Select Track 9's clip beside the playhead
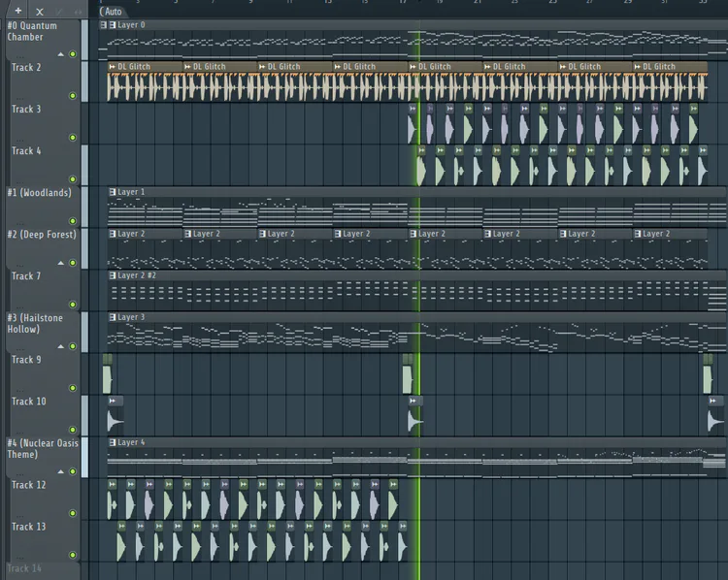The height and width of the screenshot is (580, 728). coord(408,374)
